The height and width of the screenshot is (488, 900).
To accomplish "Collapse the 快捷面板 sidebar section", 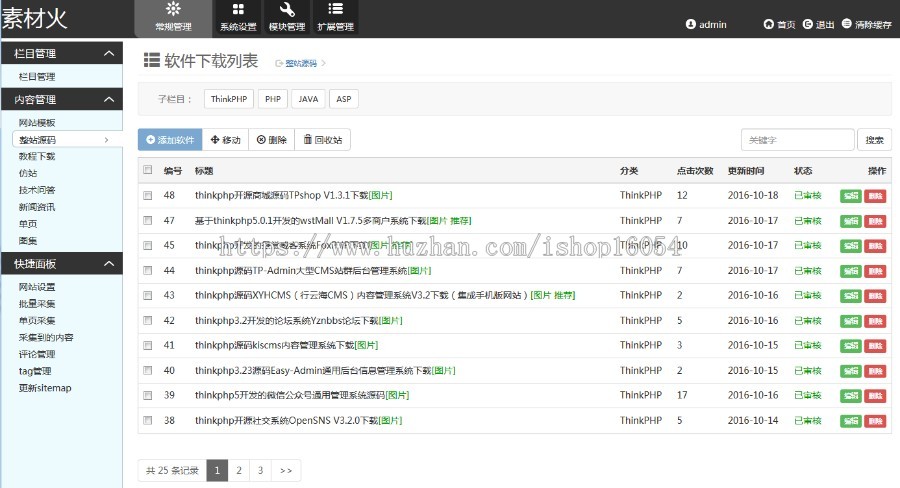I will (x=108, y=264).
